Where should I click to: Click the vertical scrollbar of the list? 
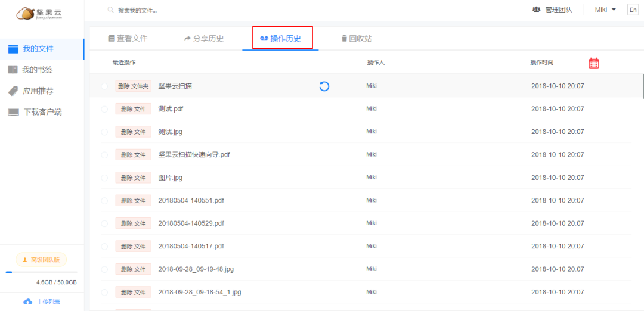point(643,86)
